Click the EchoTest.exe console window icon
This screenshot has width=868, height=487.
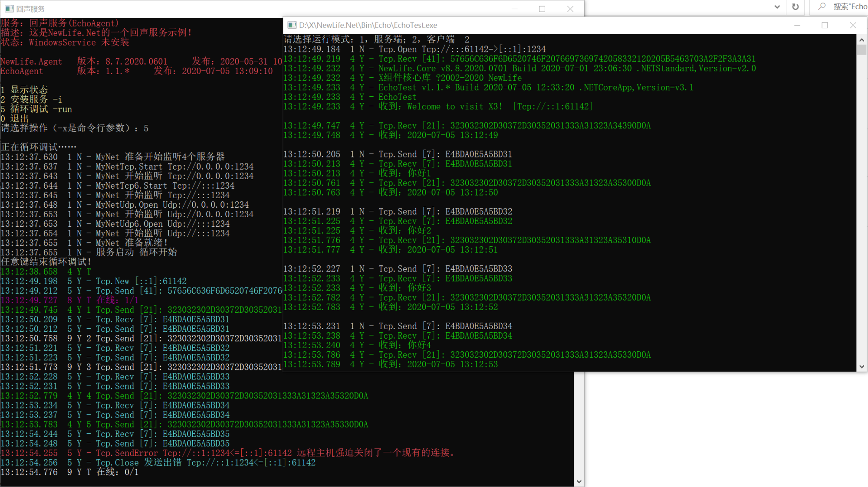pyautogui.click(x=292, y=25)
